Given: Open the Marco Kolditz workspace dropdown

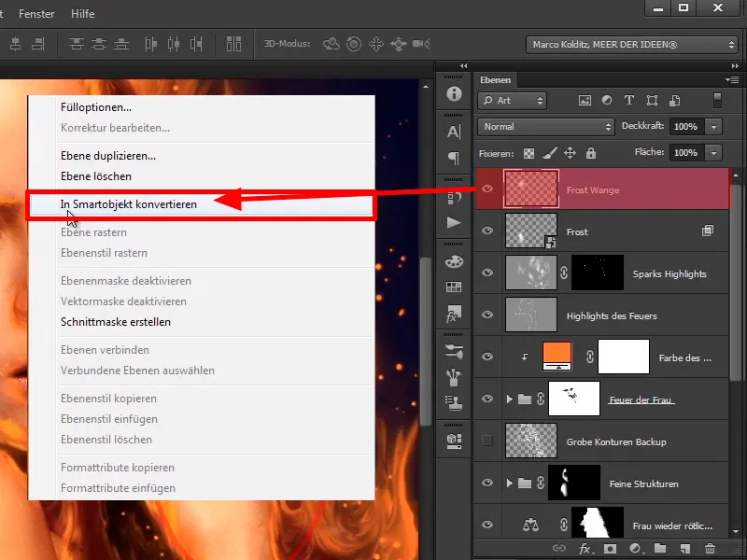Looking at the screenshot, I should (632, 45).
